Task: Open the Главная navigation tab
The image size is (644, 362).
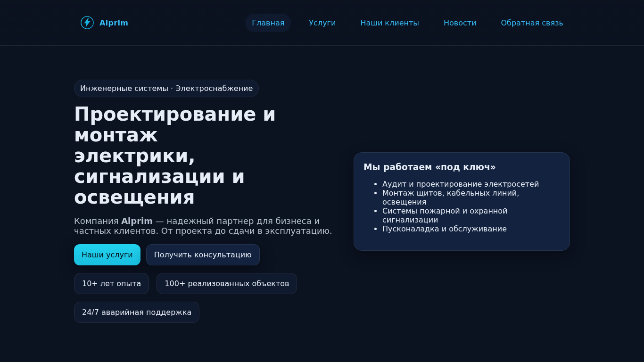Action: pyautogui.click(x=268, y=23)
